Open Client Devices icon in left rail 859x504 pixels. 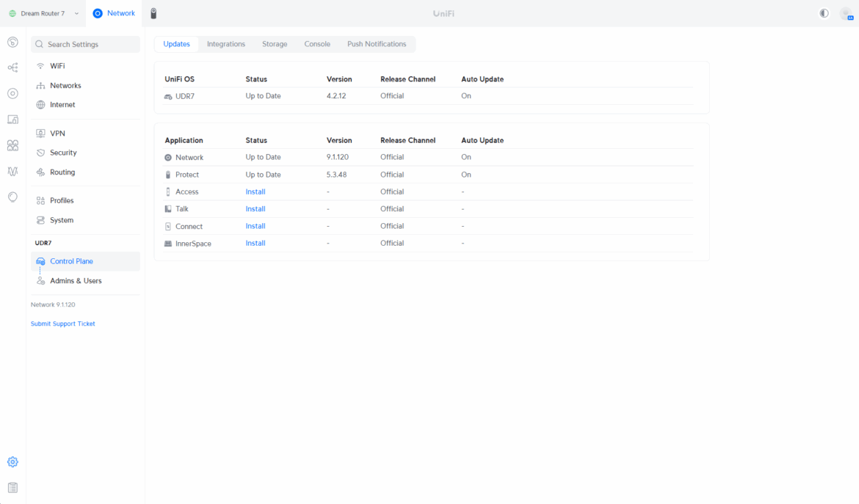pyautogui.click(x=12, y=120)
